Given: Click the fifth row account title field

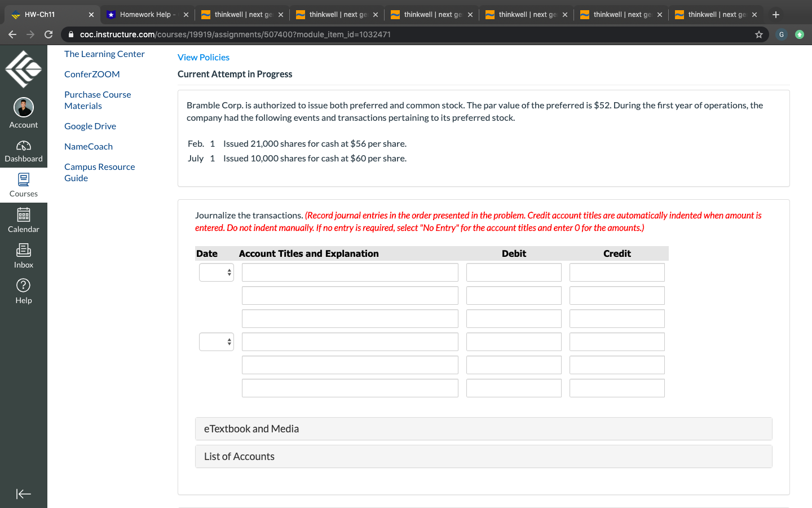Looking at the screenshot, I should (x=350, y=365).
